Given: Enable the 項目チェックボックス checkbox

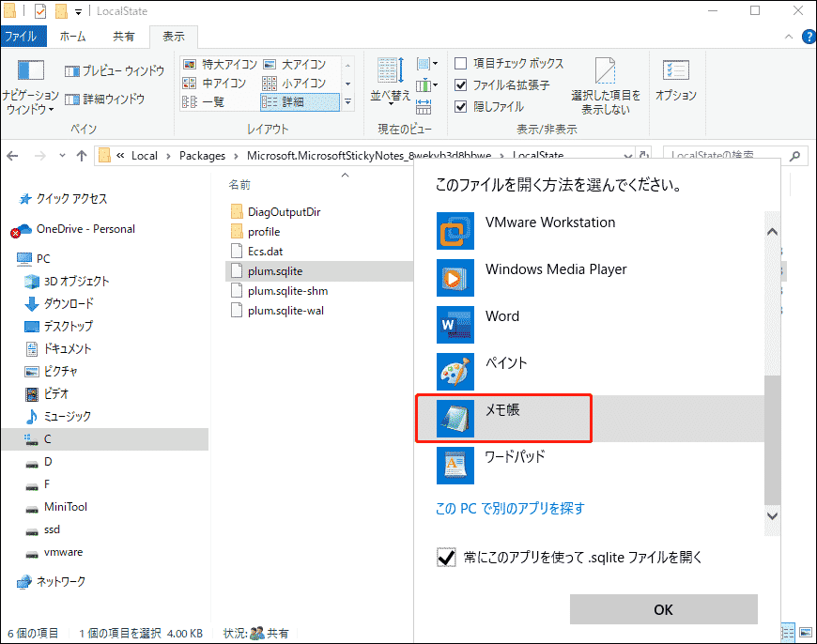Looking at the screenshot, I should coord(459,64).
